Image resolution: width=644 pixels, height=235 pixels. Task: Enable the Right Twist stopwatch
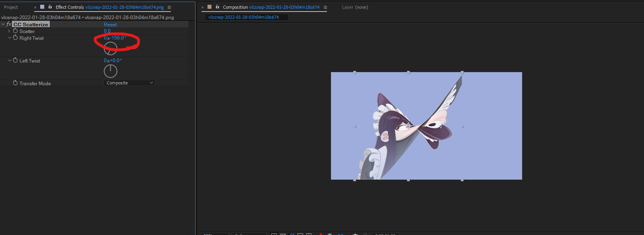pyautogui.click(x=16, y=38)
